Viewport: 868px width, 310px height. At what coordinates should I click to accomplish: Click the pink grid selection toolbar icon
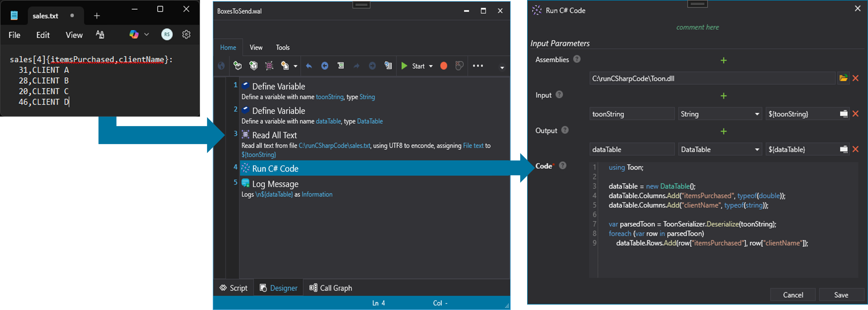click(269, 66)
